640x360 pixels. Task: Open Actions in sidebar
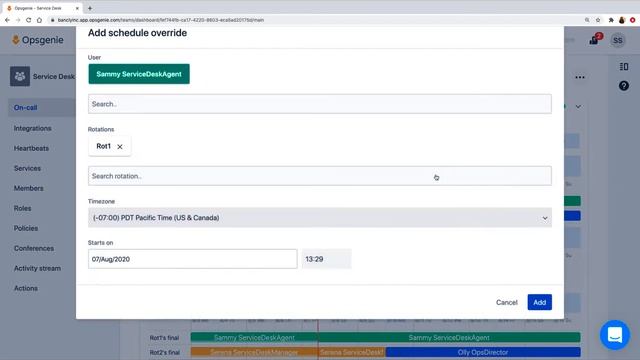[26, 288]
